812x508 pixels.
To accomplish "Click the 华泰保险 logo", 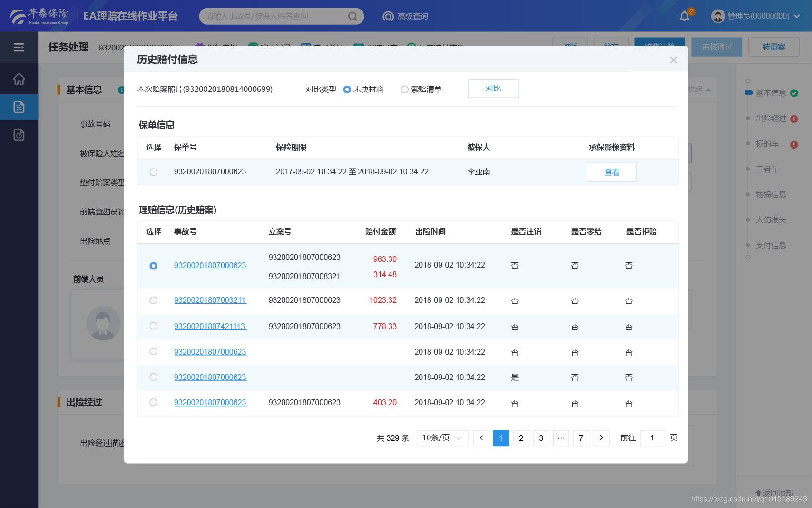I will [39, 16].
